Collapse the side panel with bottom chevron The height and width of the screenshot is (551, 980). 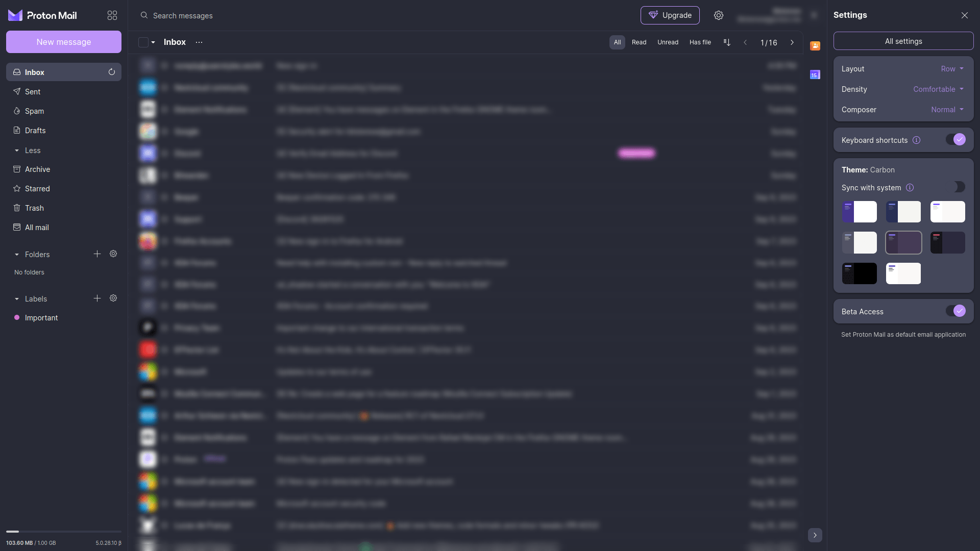(x=815, y=535)
